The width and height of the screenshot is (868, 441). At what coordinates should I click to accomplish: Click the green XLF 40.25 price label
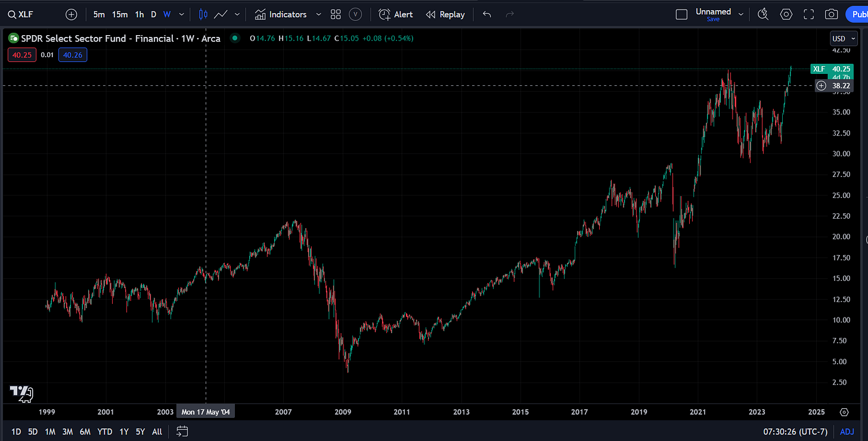(832, 69)
